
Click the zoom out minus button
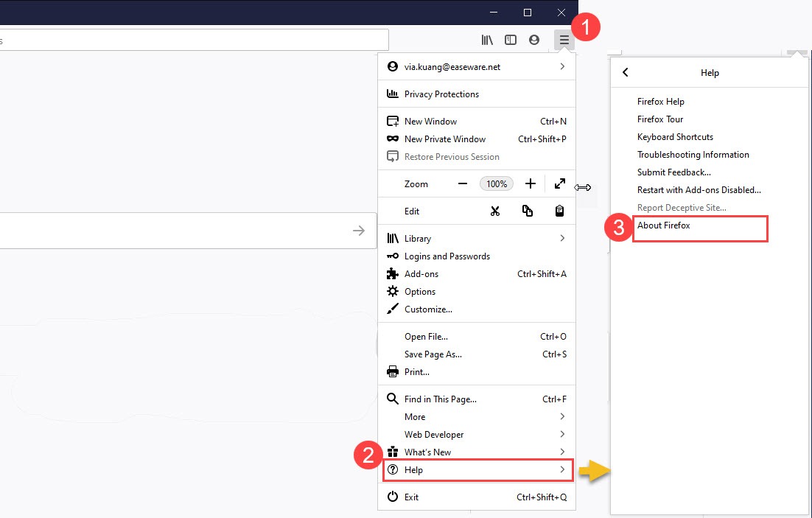tap(463, 183)
